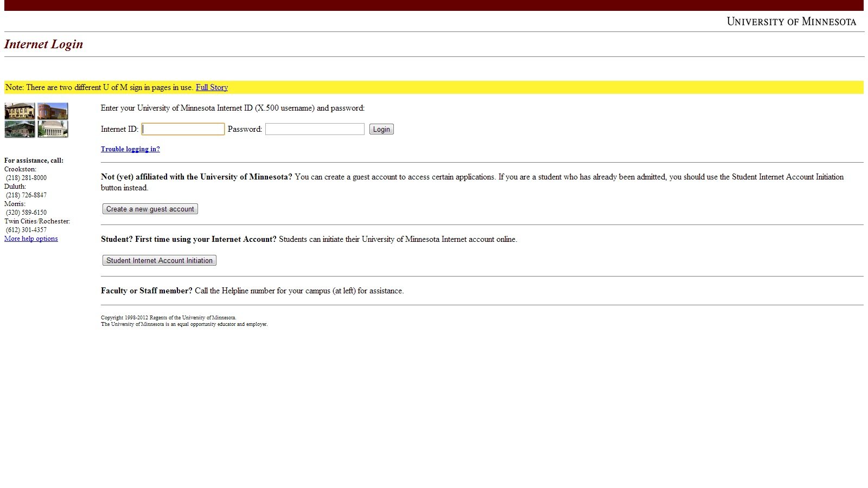
Task: Open the 'Trouble logging in?' link
Action: 130,149
